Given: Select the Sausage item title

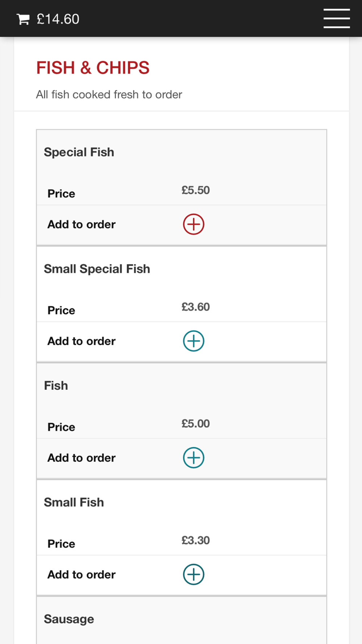Looking at the screenshot, I should point(69,619).
